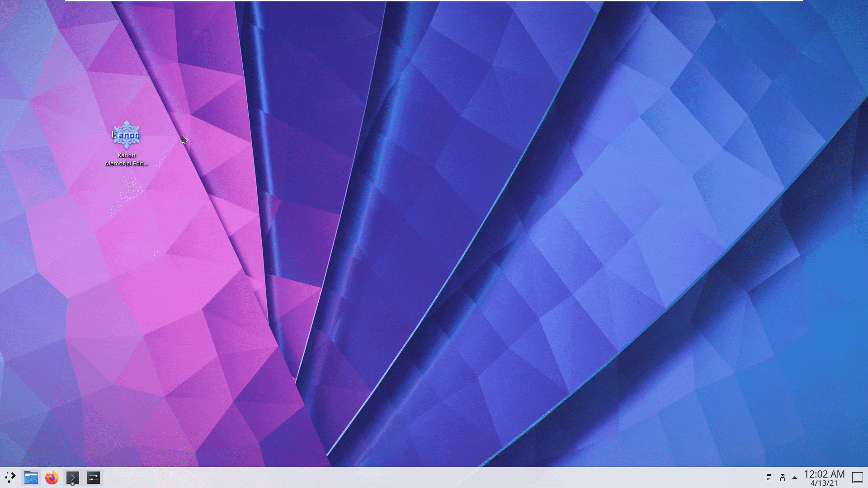This screenshot has width=868, height=488.
Task: Click removable devices tray icon
Action: (782, 478)
